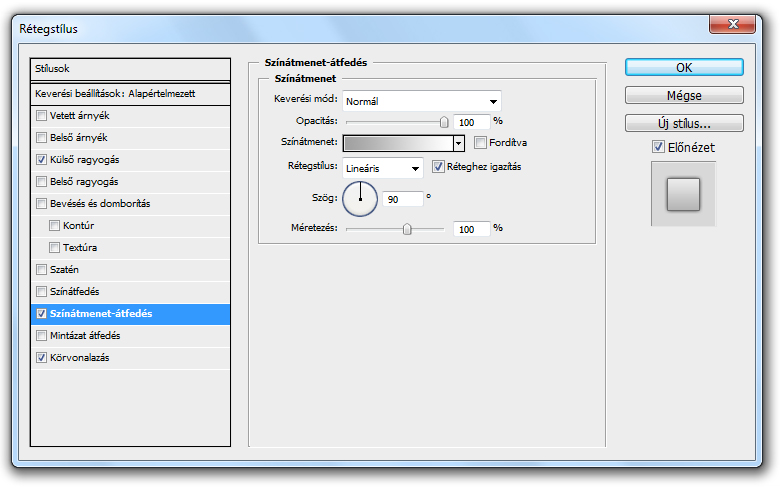
Task: Select the Vetett árnyék row label
Action: point(80,116)
